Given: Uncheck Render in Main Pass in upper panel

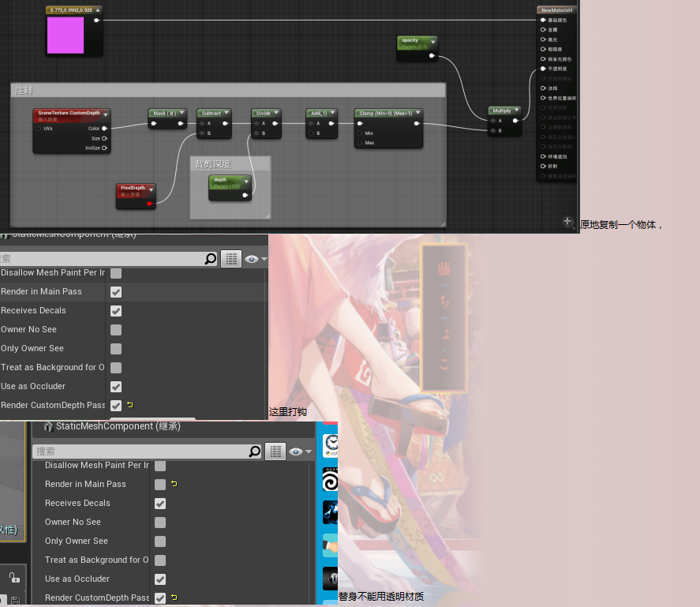Looking at the screenshot, I should pos(116,292).
